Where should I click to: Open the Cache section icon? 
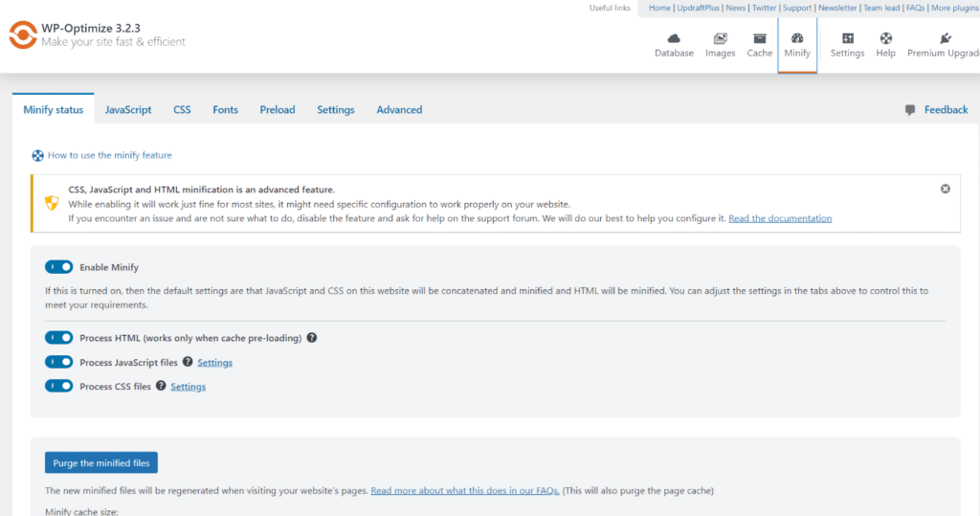point(759,39)
